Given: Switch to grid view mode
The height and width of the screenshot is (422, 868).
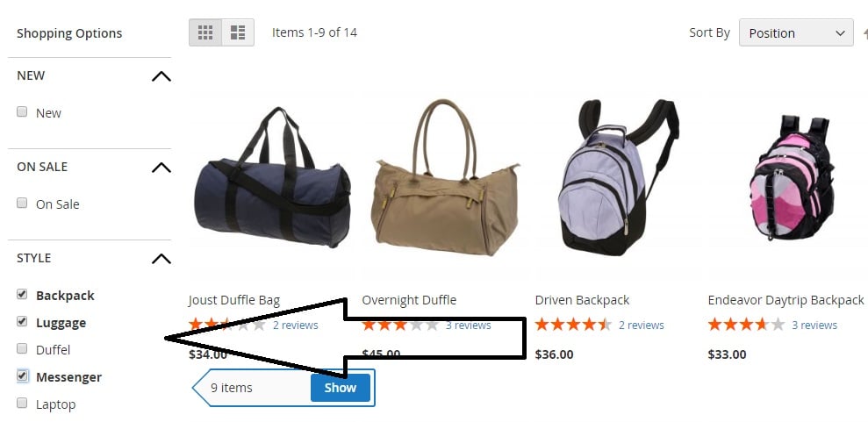Looking at the screenshot, I should click(205, 32).
